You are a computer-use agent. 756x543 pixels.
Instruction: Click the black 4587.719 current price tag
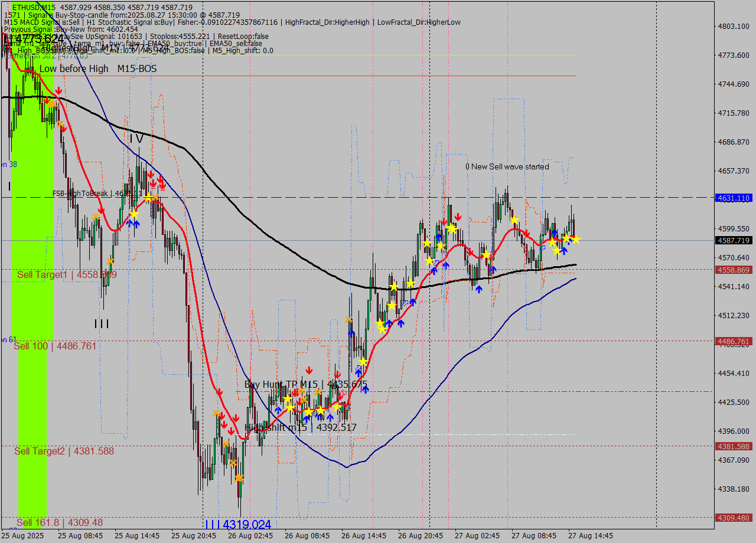pos(734,240)
